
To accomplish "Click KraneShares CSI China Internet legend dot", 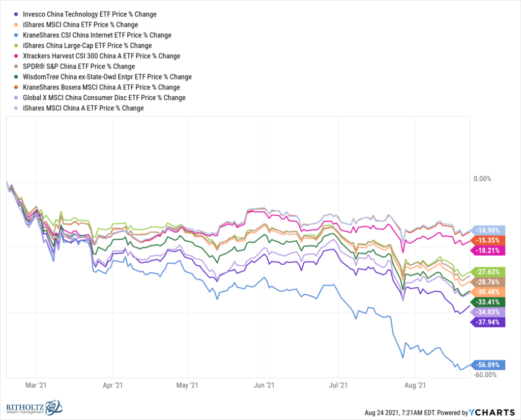I will pyautogui.click(x=18, y=35).
